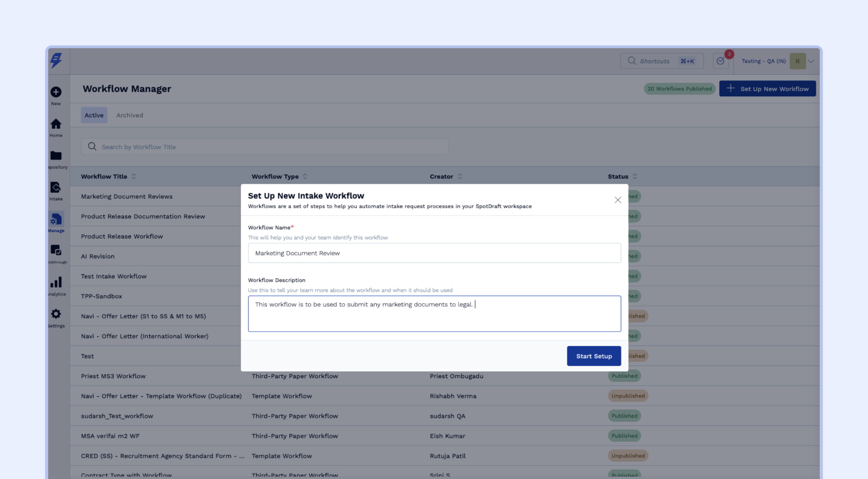Click the Workflow Name input field

pos(434,253)
